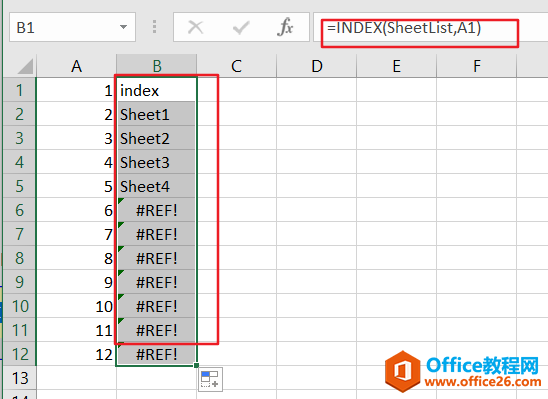Click cell containing 'Sheet1'
Screen dimensions: 548x399
[x=157, y=114]
